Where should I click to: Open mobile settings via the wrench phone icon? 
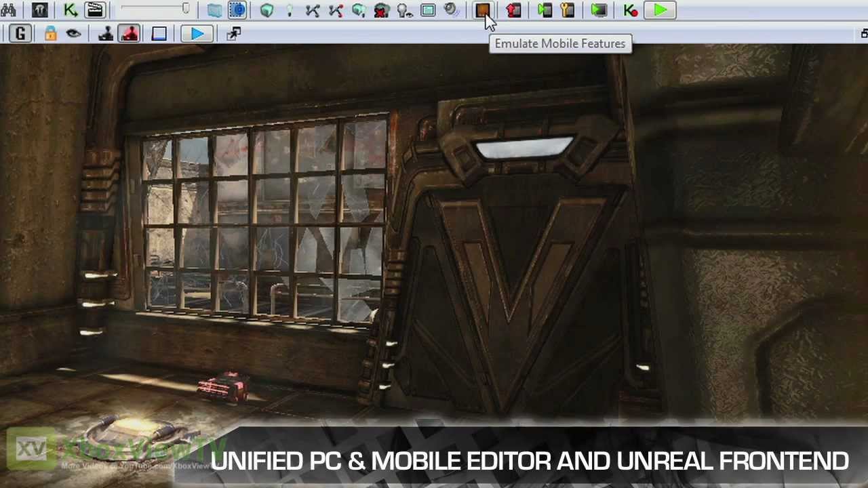click(x=568, y=10)
